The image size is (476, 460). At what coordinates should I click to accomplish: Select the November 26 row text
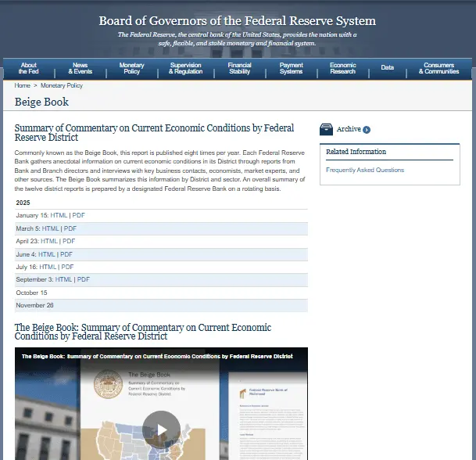point(34,305)
